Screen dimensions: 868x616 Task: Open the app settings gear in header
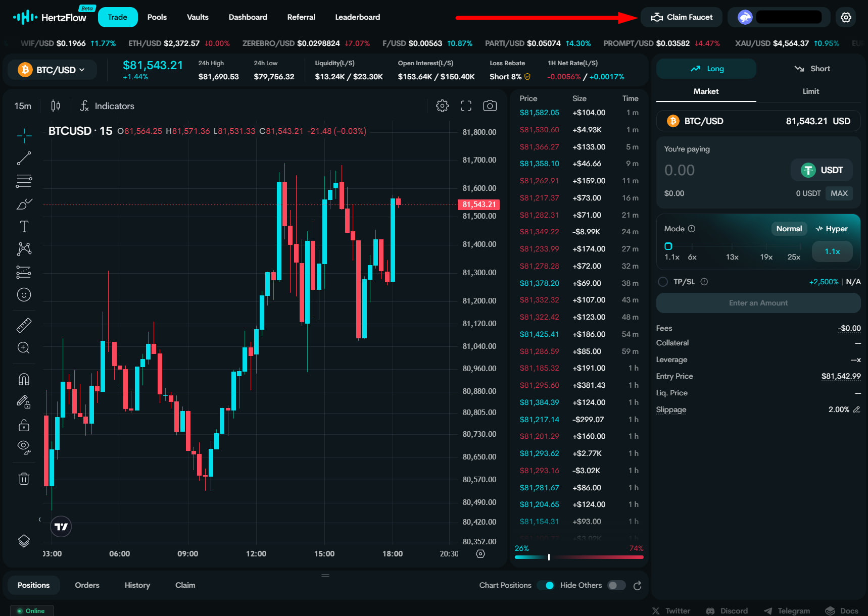(x=846, y=17)
